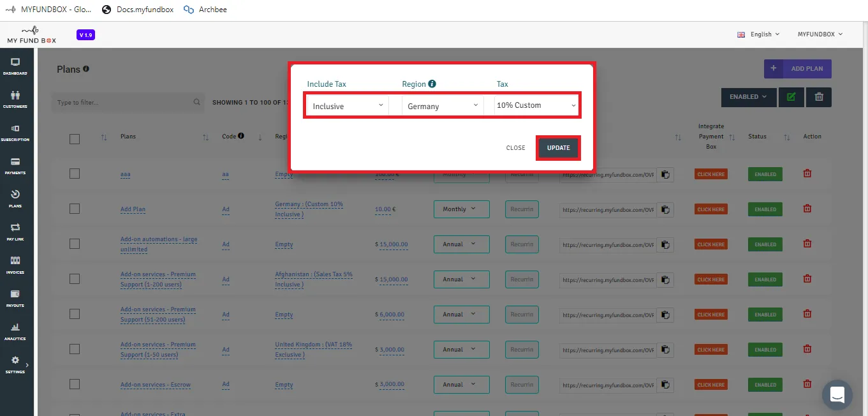Click the Type to filter input field
868x416 pixels.
128,102
